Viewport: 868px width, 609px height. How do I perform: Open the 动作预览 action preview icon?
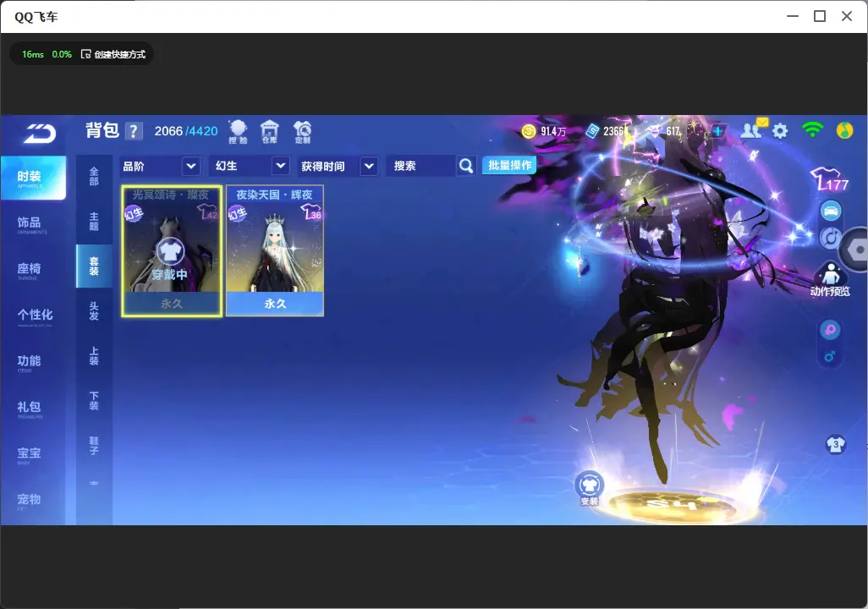coord(830,279)
